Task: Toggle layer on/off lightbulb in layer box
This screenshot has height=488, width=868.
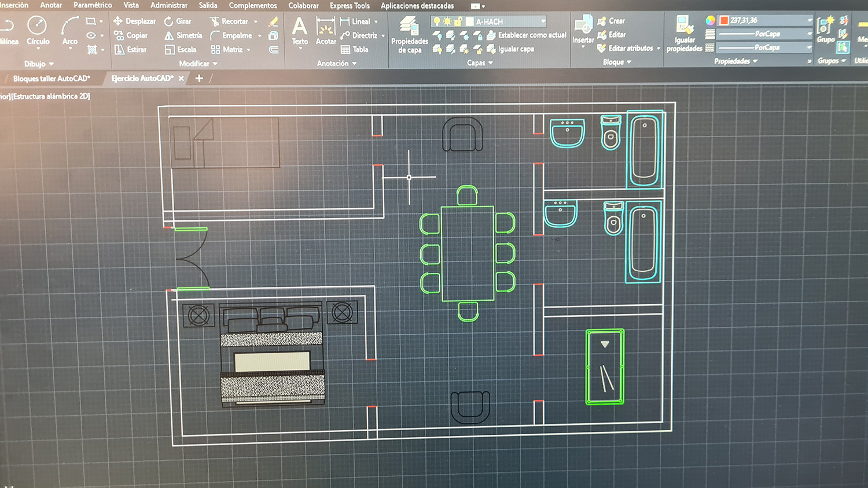Action: (436, 21)
